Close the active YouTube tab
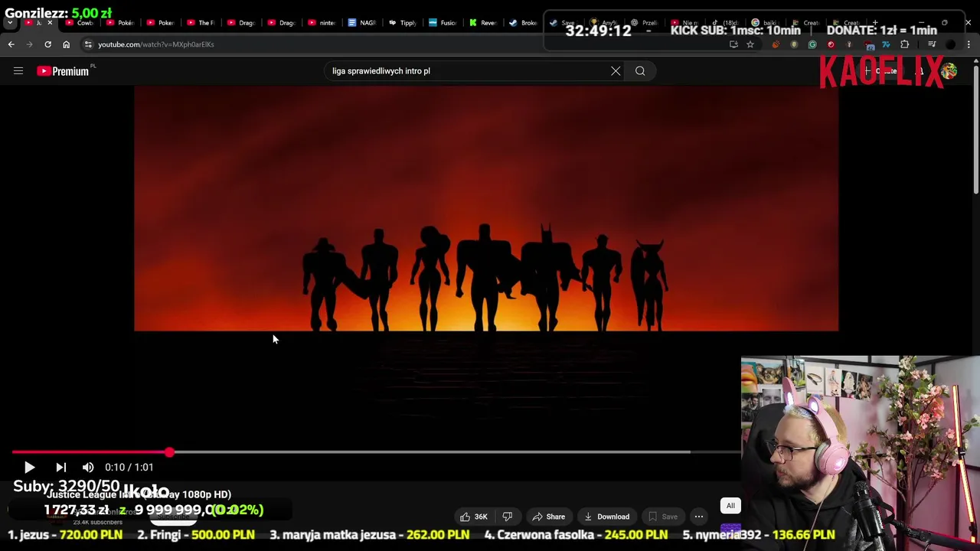The width and height of the screenshot is (980, 551). pos(51,22)
